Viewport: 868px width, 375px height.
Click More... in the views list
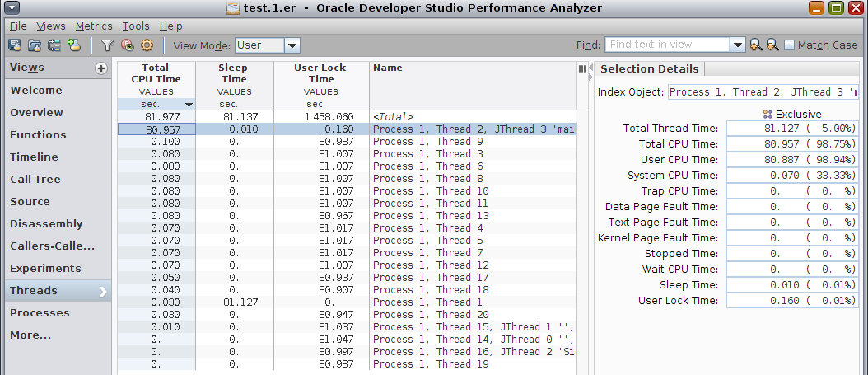pyautogui.click(x=58, y=335)
